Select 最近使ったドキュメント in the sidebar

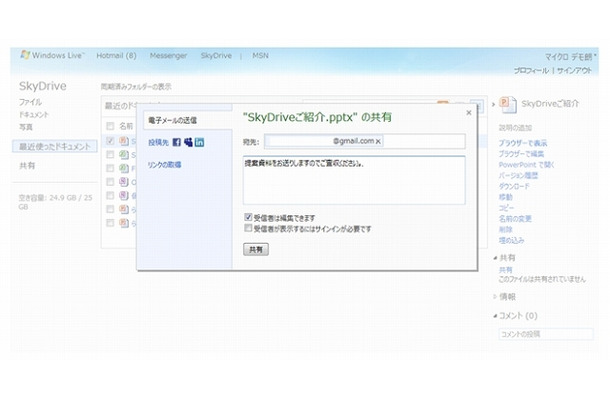point(55,146)
